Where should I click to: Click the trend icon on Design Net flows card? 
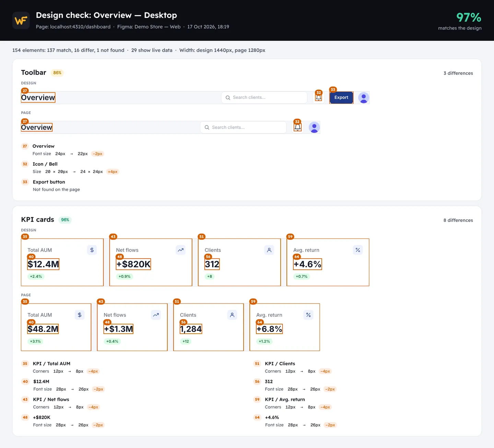tap(180, 250)
